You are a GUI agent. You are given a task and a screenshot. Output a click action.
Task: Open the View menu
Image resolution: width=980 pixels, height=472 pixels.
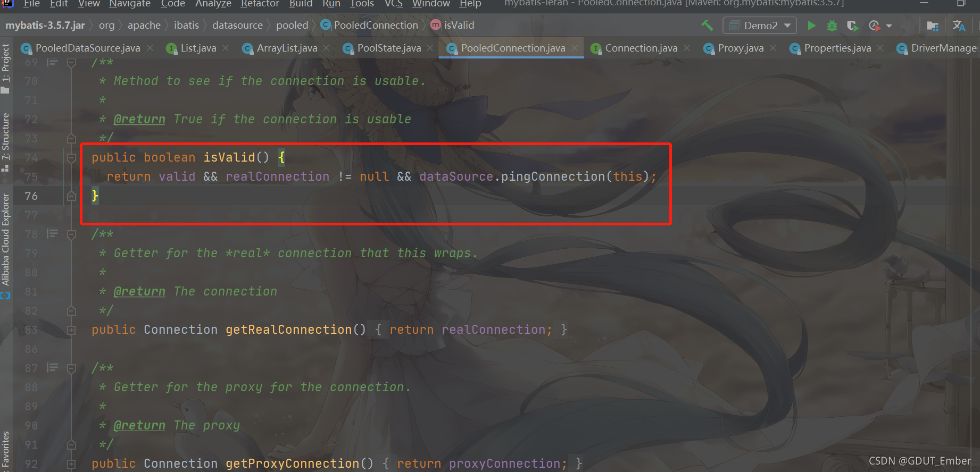(x=89, y=4)
